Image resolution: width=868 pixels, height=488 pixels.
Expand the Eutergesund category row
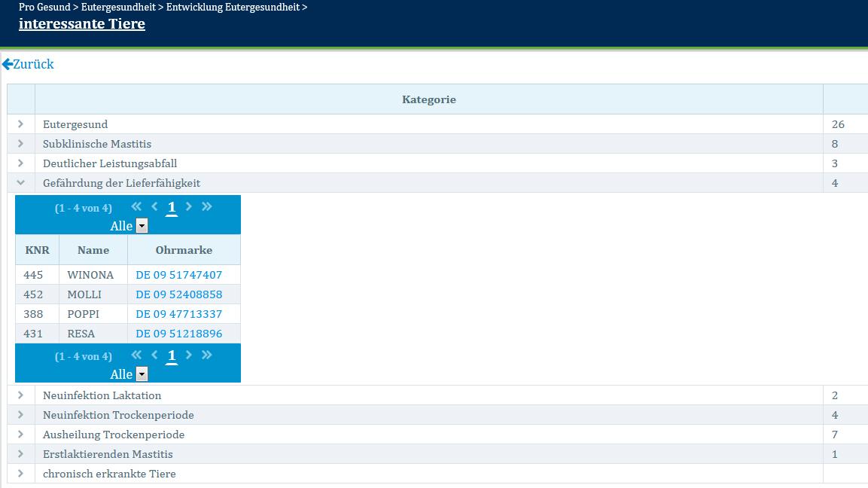(x=21, y=124)
